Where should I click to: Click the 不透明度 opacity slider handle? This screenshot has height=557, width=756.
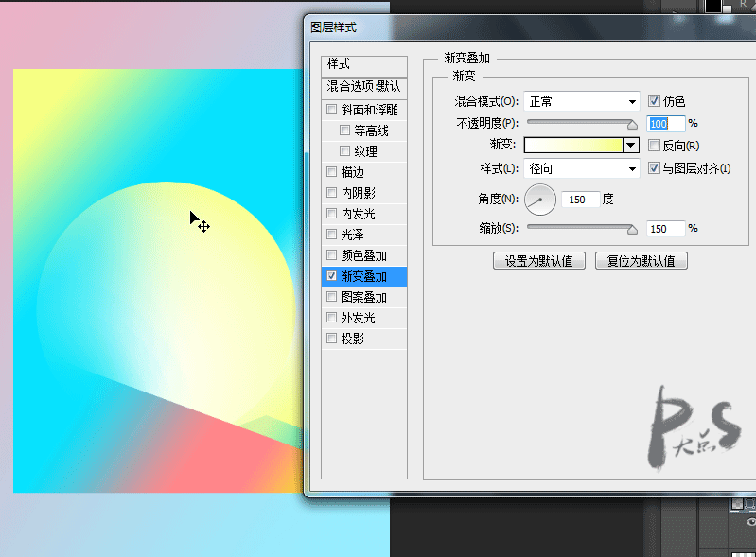(632, 125)
